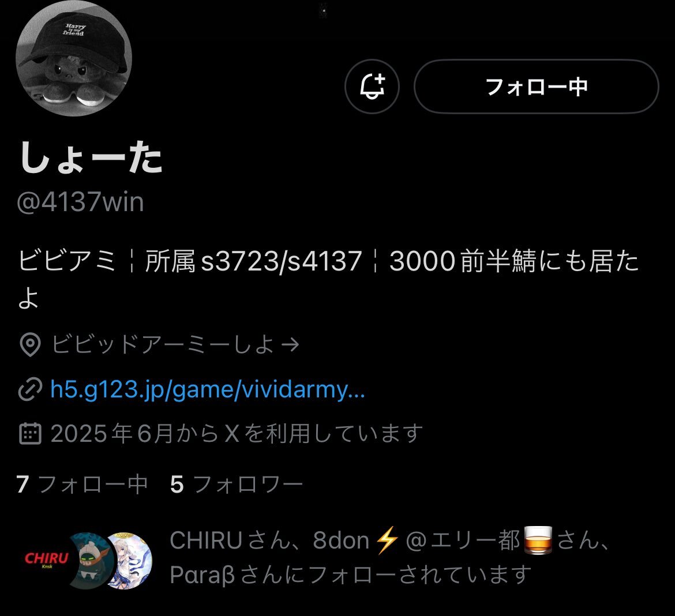Click the location pin icon
This screenshot has height=616, width=675.
30,344
